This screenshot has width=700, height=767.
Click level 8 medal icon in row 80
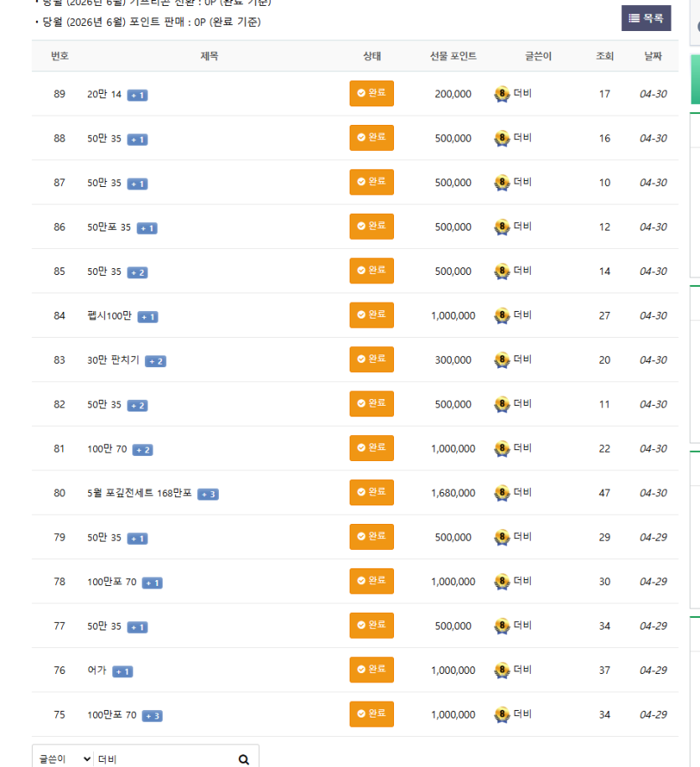click(502, 493)
